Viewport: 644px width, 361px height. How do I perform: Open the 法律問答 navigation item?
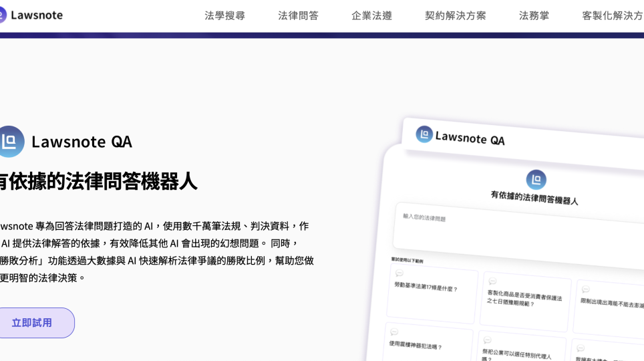click(298, 15)
